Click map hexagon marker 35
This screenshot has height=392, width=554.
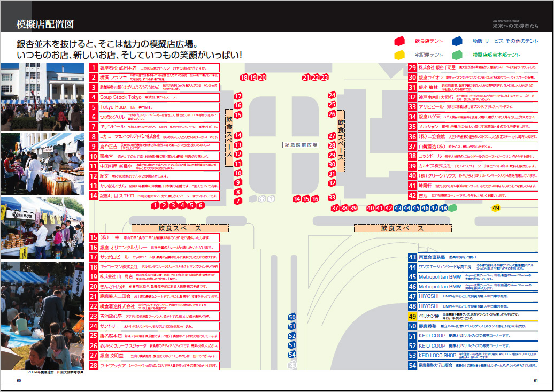(306, 198)
